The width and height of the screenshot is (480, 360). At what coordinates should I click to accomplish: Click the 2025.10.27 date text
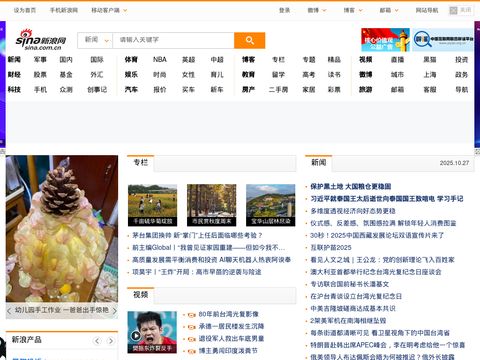pyautogui.click(x=454, y=163)
